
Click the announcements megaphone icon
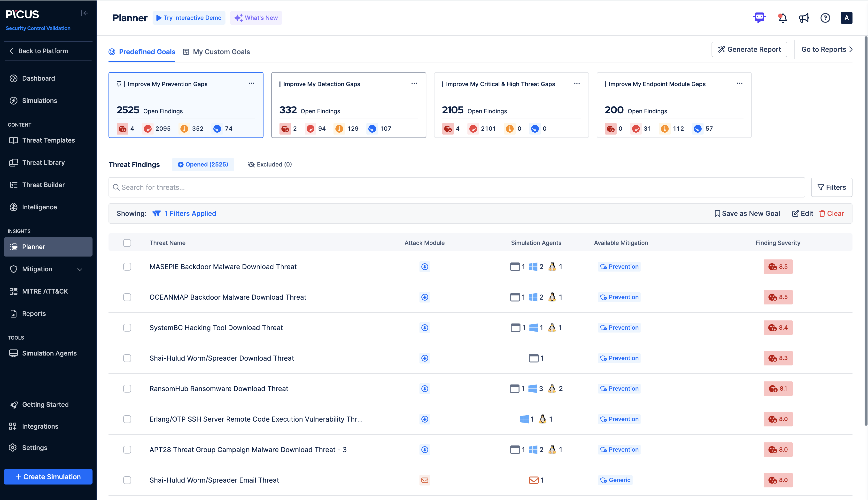(x=804, y=18)
